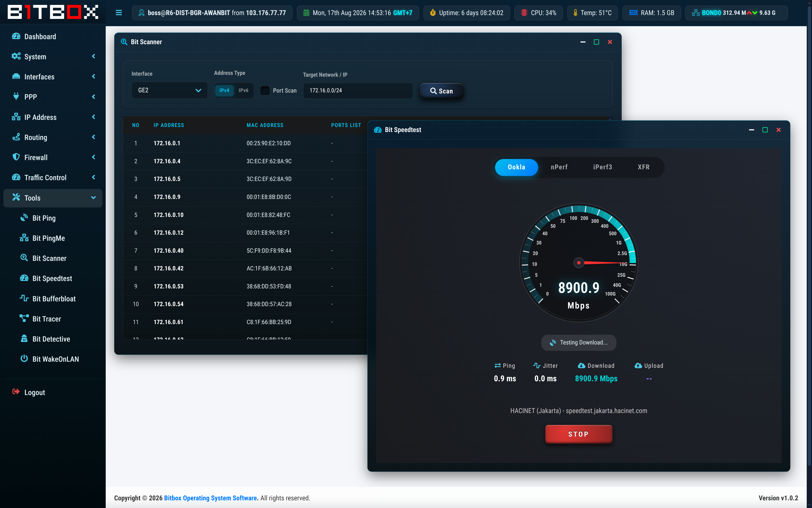Image resolution: width=812 pixels, height=508 pixels.
Task: Switch to the Ookla tab
Action: tap(516, 167)
